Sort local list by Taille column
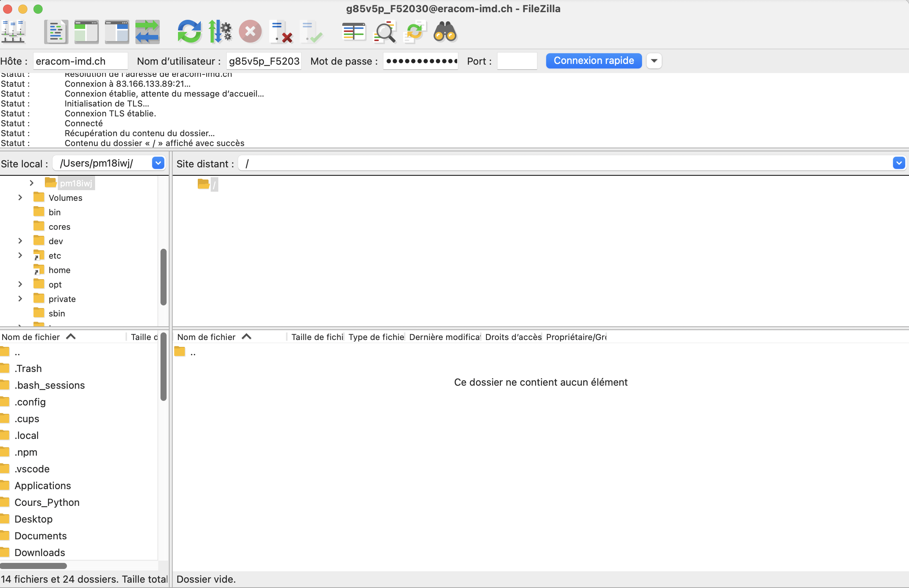909x588 pixels. pyautogui.click(x=143, y=337)
